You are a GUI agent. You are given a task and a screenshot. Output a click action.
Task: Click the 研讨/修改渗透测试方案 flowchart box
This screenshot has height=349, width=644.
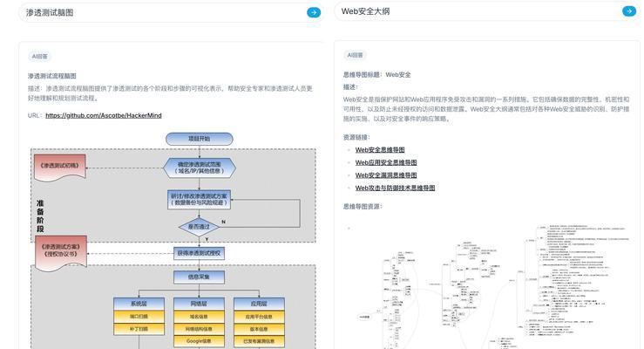[x=200, y=200]
